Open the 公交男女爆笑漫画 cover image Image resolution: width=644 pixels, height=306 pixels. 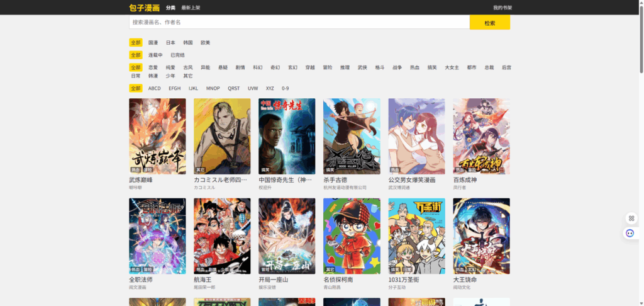(x=416, y=136)
